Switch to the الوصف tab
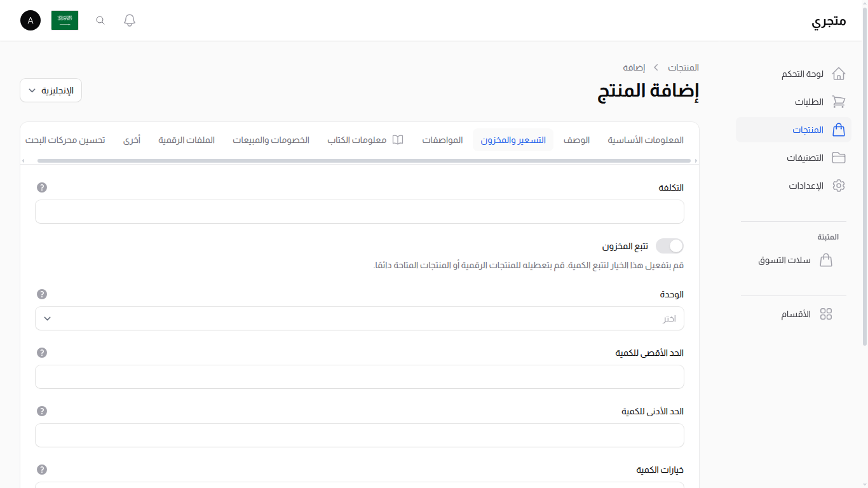 [x=576, y=140]
